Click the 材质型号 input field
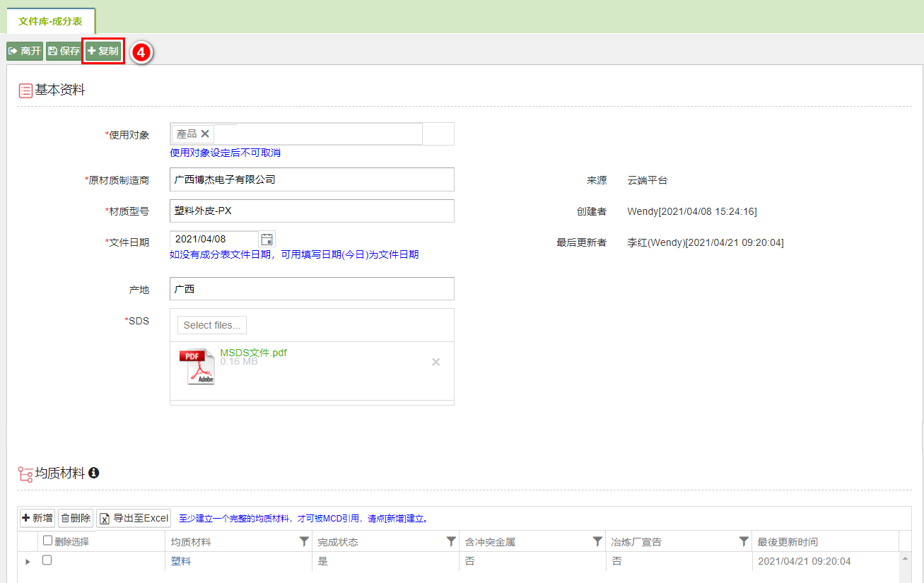924x583 pixels. click(x=312, y=211)
